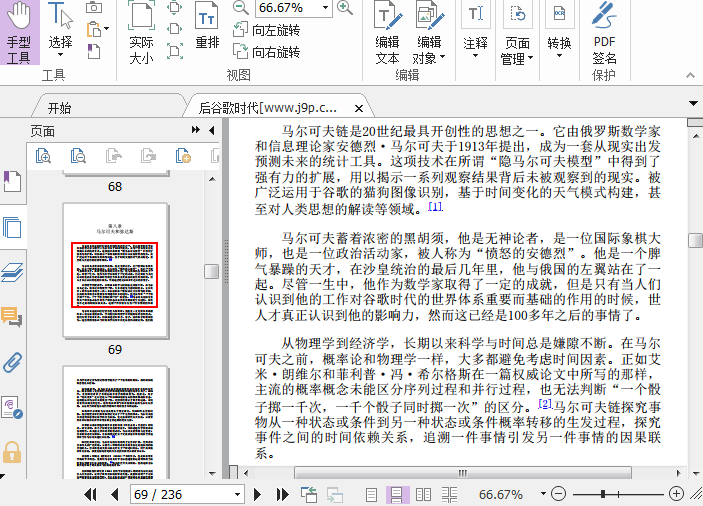
Task: Click the document vertical scrollbar thumb
Action: click(695, 240)
